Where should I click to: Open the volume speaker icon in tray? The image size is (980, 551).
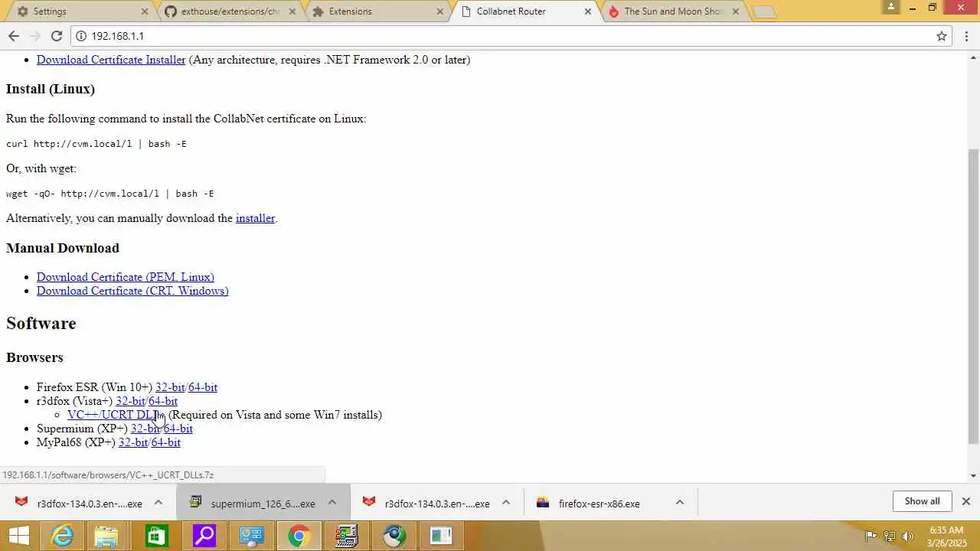pyautogui.click(x=908, y=536)
